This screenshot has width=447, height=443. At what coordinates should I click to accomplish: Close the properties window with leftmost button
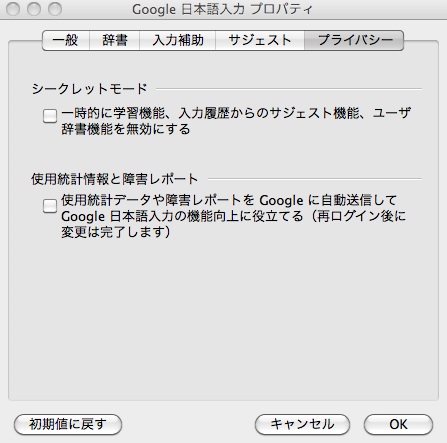tap(13, 9)
